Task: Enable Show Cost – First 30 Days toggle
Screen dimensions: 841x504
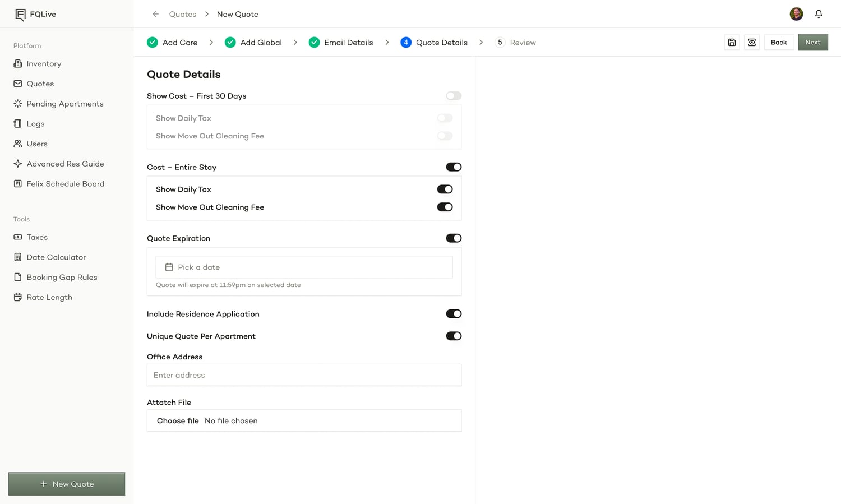Action: coord(454,96)
